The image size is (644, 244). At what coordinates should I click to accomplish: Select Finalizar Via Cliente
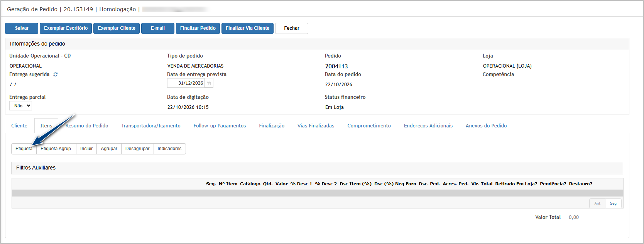click(x=247, y=28)
